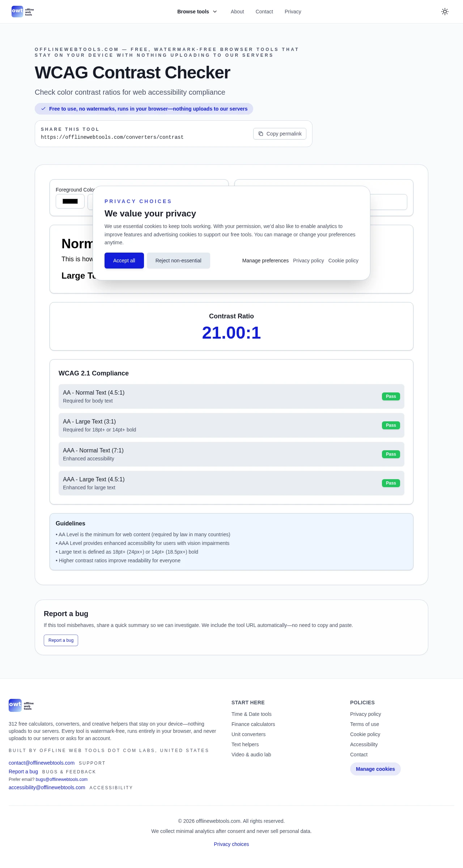
Task: Open Finance calculators footer link
Action: (x=253, y=724)
